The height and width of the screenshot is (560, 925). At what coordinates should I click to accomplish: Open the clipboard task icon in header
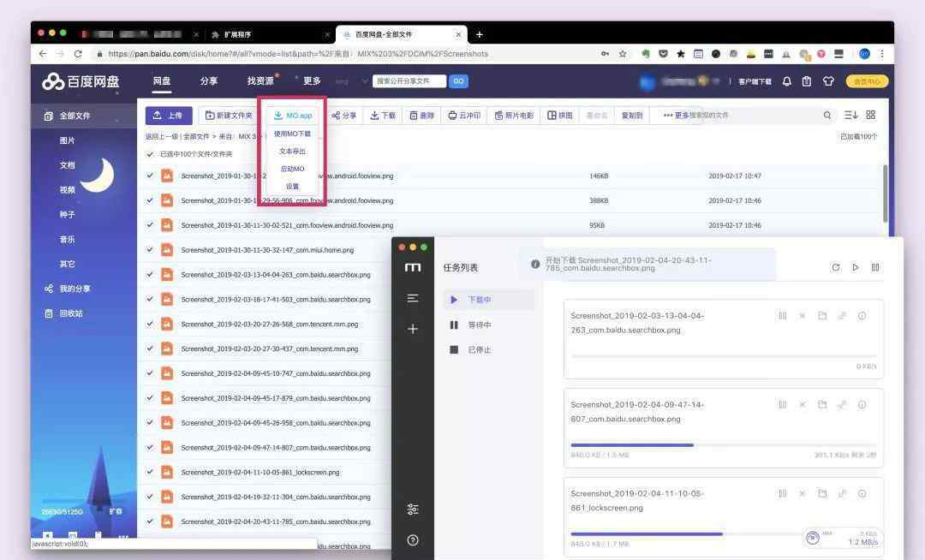(x=807, y=81)
